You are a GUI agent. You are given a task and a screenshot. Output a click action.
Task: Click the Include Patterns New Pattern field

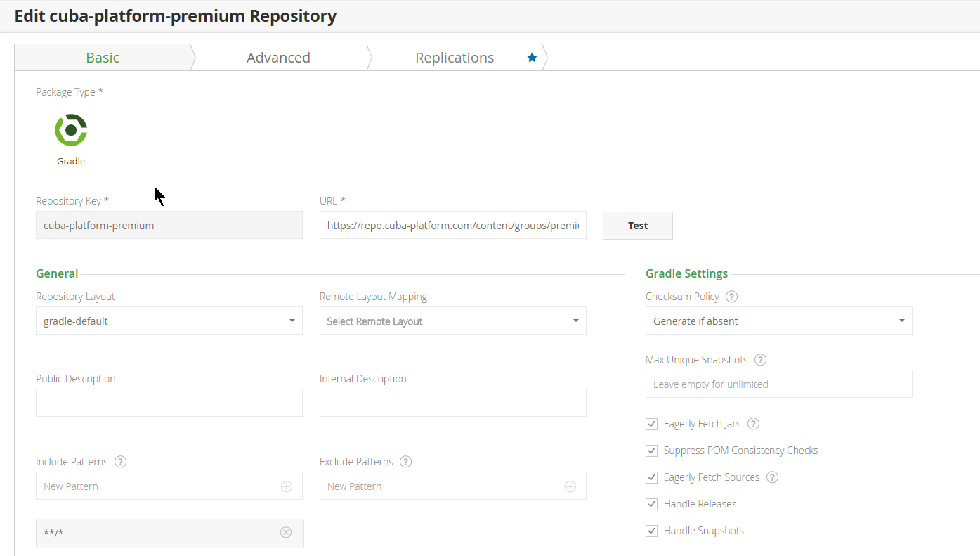pos(169,486)
